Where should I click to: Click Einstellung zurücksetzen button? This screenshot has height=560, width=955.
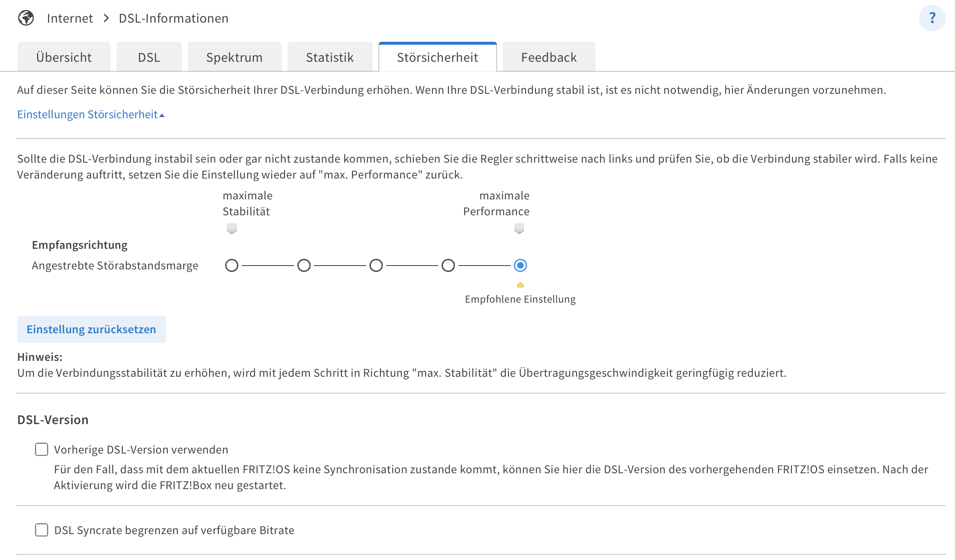[91, 329]
